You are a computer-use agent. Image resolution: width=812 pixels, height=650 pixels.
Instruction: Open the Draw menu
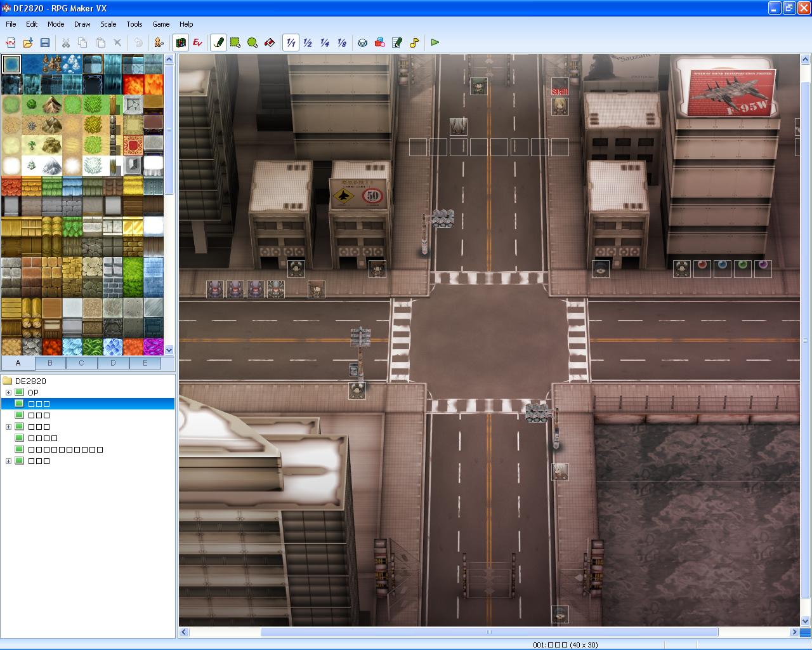click(x=82, y=24)
